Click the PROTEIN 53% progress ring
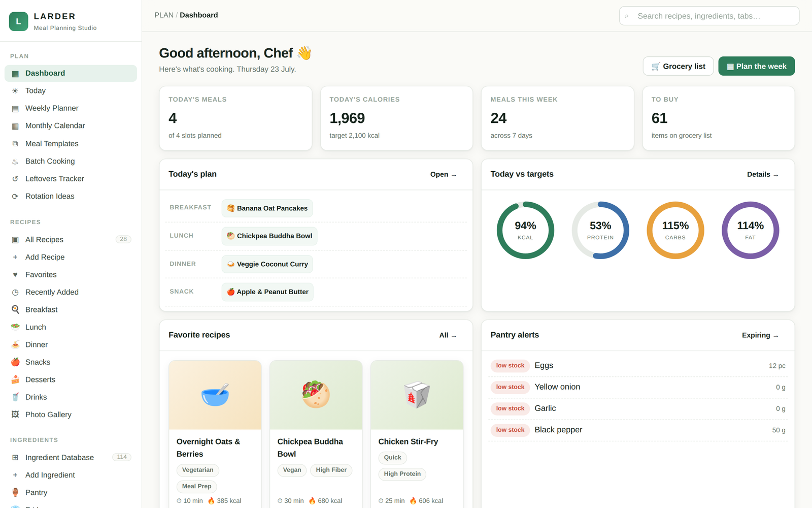 pyautogui.click(x=600, y=230)
